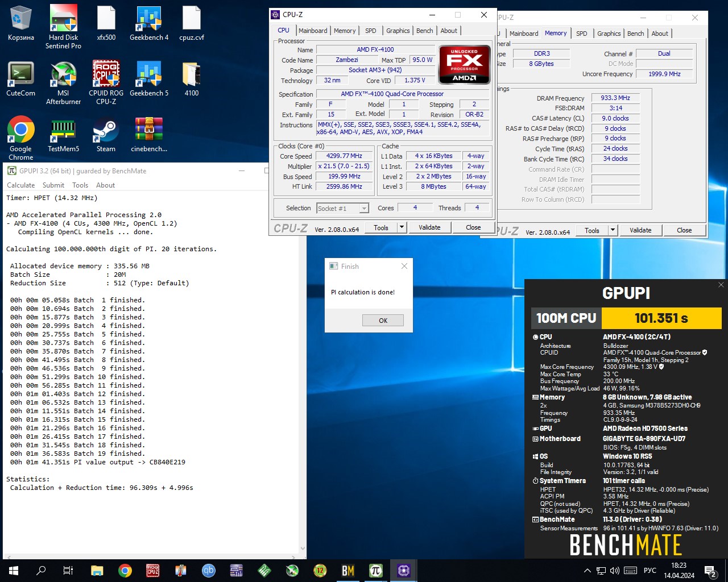Open SPD tab in back CPU-Z window
This screenshot has width=728, height=582.
[x=582, y=34]
